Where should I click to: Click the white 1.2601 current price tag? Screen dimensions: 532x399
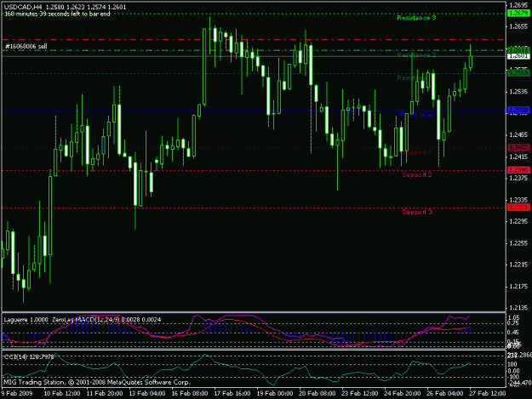click(518, 56)
